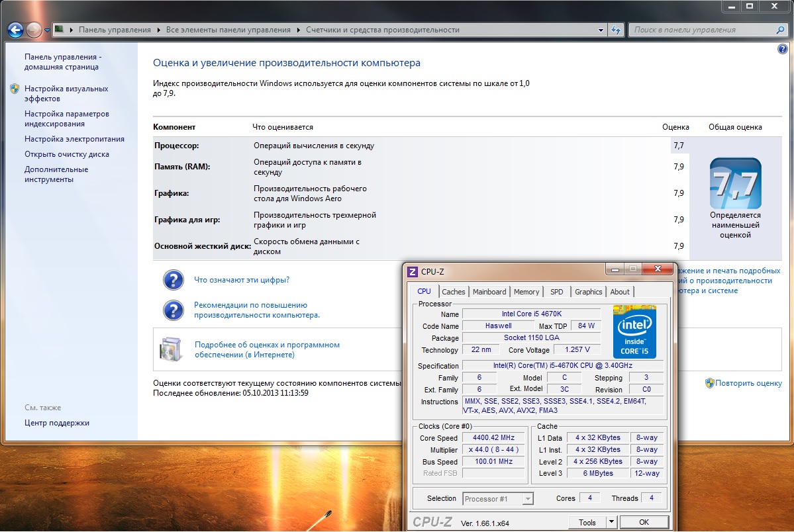Click shield icon beside visual effects setting
Image resolution: width=794 pixels, height=532 pixels.
[15, 89]
